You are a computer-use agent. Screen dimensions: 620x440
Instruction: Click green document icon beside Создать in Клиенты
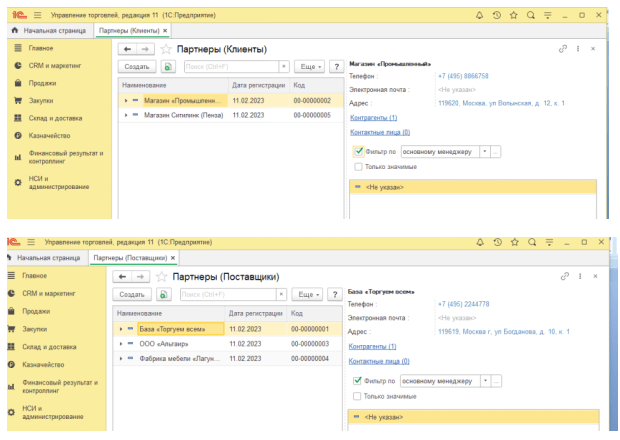(x=168, y=66)
